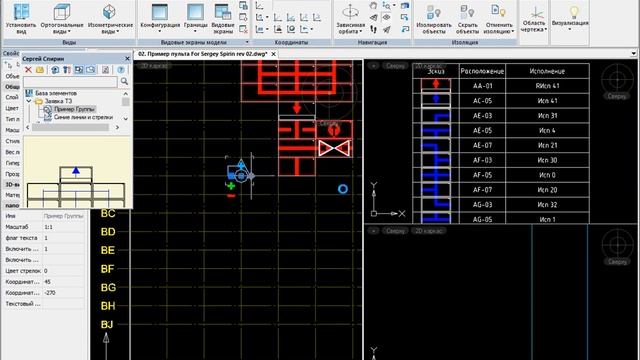
Task: Click the walk footsteps icon in Навигация
Action: (373, 29)
